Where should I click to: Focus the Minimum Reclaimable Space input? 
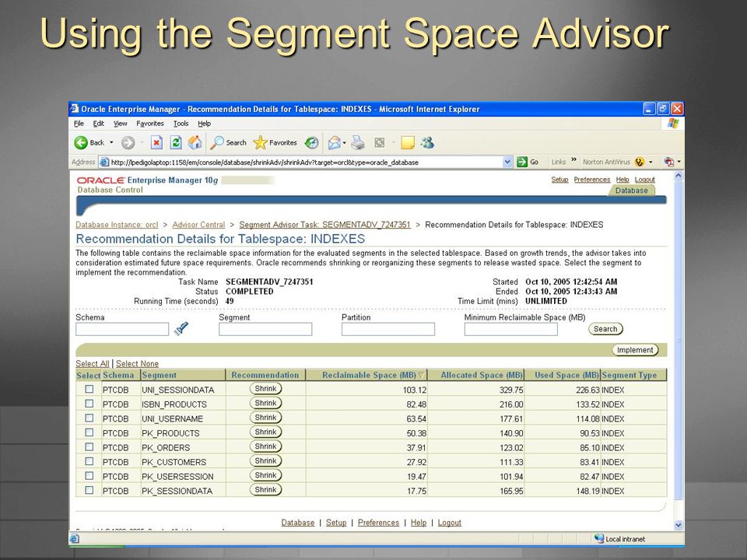[x=510, y=329]
